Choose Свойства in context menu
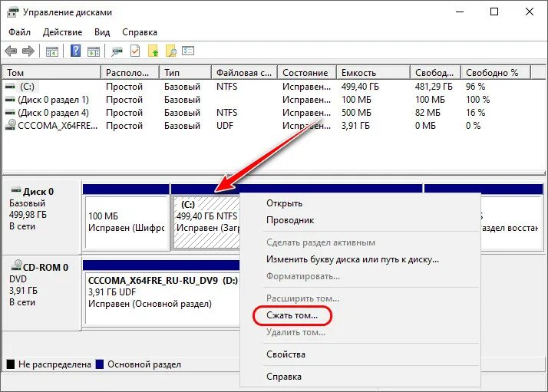Viewport: 548px width, 392px height. pyautogui.click(x=360, y=354)
